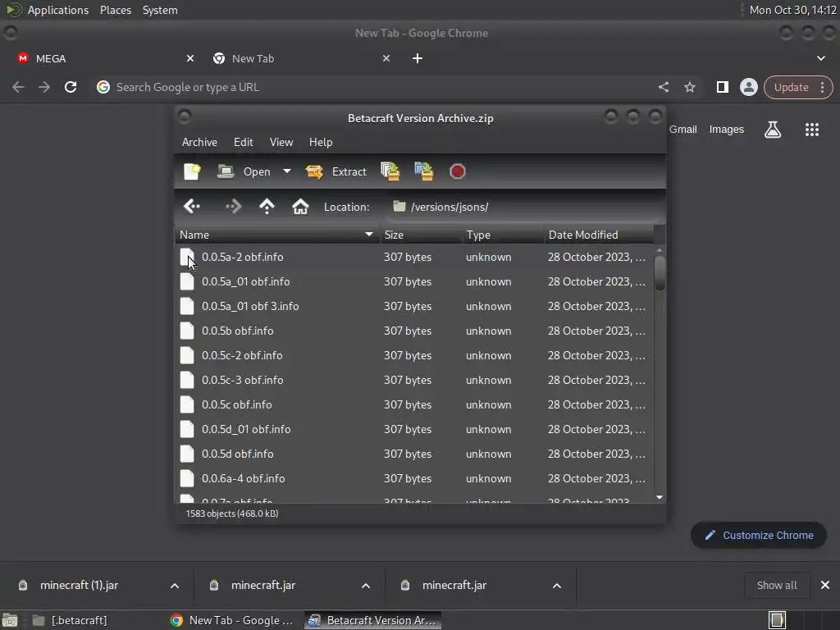Open minecraft (1).jar from downloads bar

79,586
